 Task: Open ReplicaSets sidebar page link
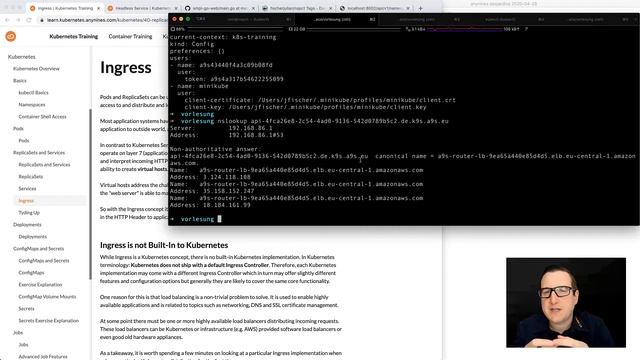pyautogui.click(x=31, y=176)
